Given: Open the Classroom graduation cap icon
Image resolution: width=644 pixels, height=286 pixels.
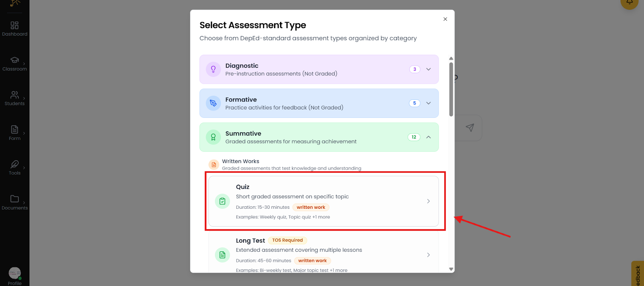Looking at the screenshot, I should (x=14, y=60).
